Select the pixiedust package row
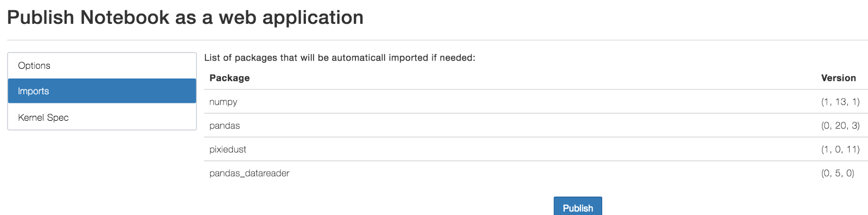This screenshot has width=868, height=215. click(536, 149)
